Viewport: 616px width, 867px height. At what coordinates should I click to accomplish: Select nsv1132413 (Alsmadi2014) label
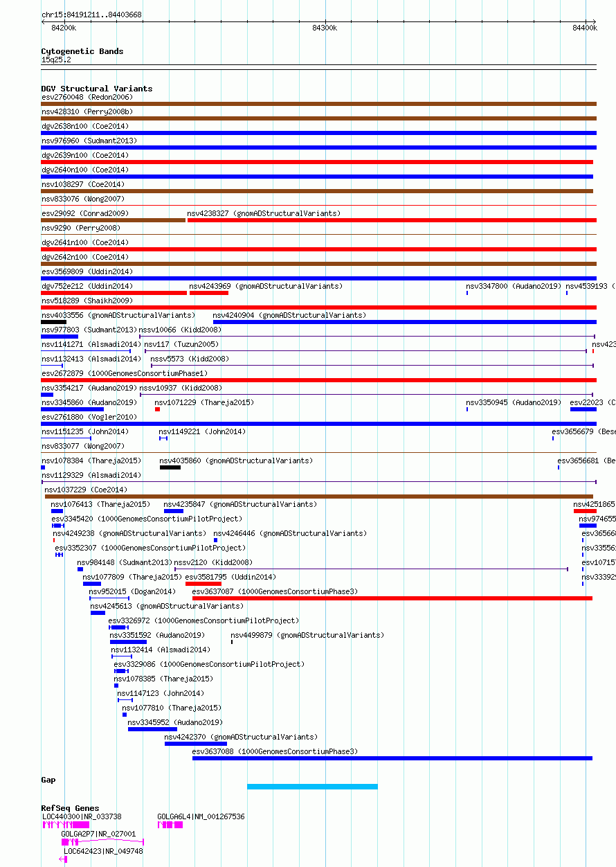[91, 359]
